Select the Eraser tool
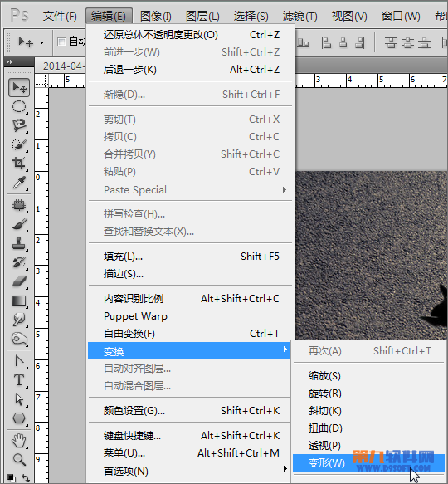Image resolution: width=448 pixels, height=484 pixels. [19, 281]
